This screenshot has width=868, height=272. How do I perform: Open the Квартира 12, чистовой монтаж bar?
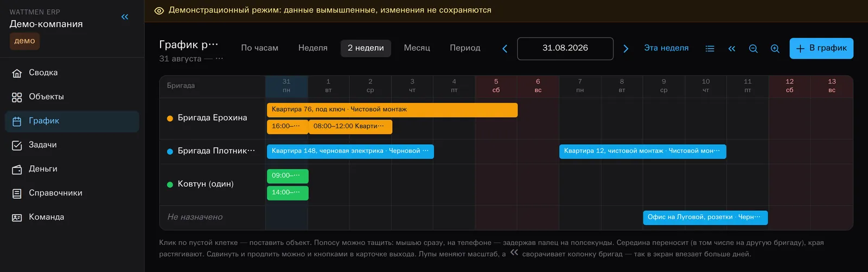[x=643, y=152]
